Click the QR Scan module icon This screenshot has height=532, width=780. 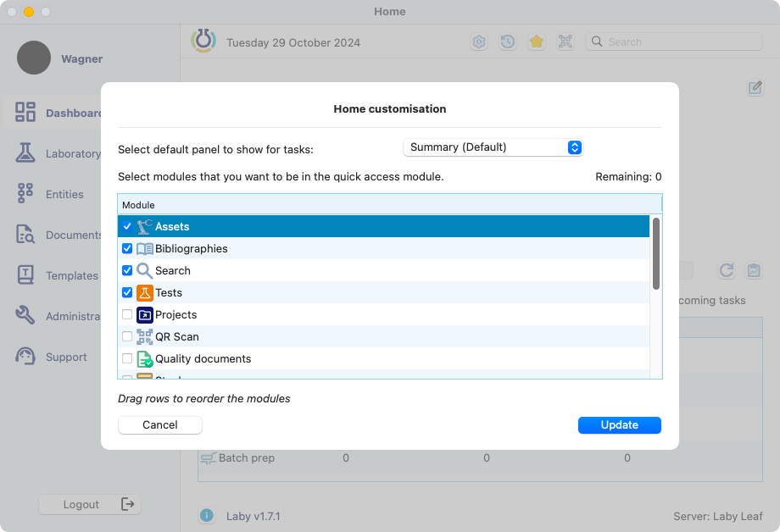pos(145,336)
